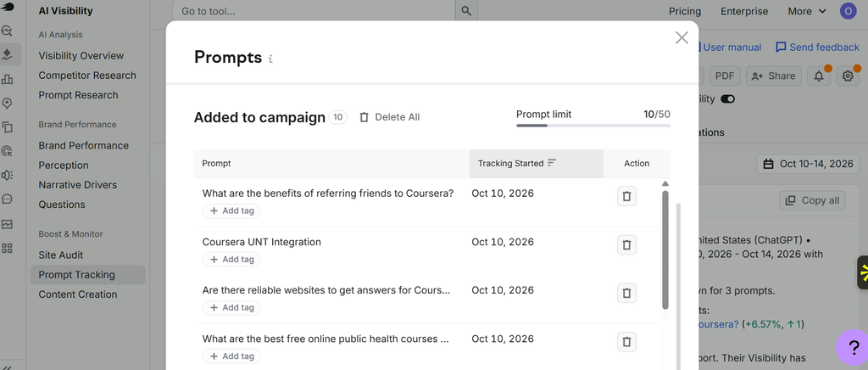This screenshot has width=868, height=370.
Task: Open the user profile avatar
Action: click(x=848, y=11)
